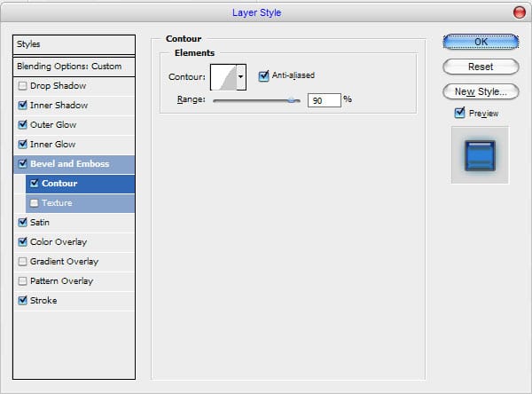The height and width of the screenshot is (394, 532).
Task: Click the Range slider handle
Action: click(291, 100)
